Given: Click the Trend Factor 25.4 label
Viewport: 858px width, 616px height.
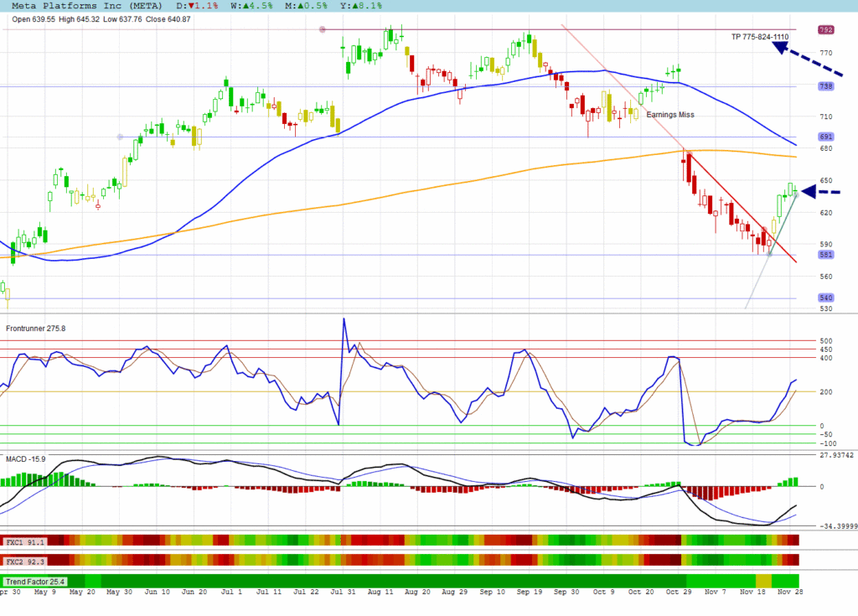Looking at the screenshot, I should pyautogui.click(x=35, y=581).
